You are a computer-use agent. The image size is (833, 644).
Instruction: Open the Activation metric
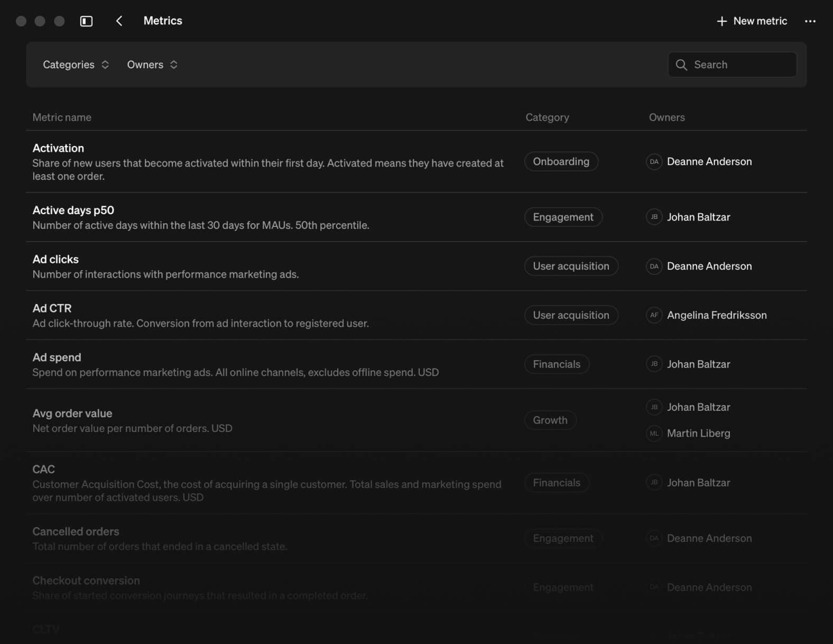point(58,148)
